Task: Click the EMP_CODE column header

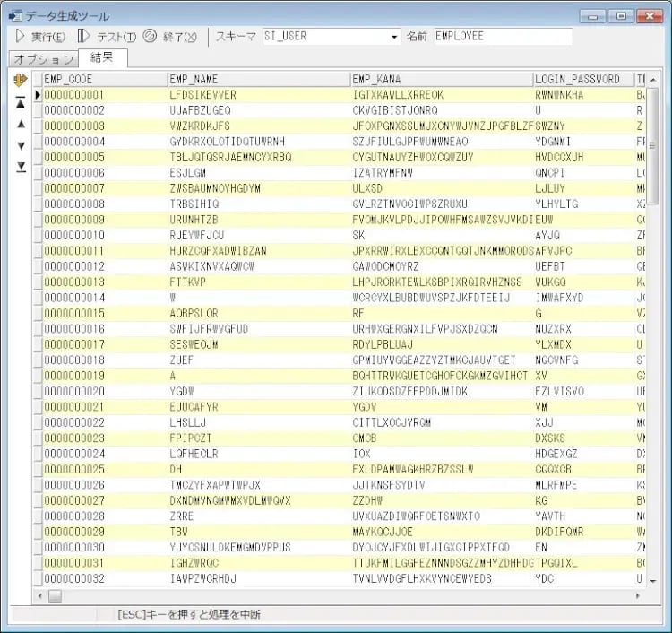Action: coord(103,79)
